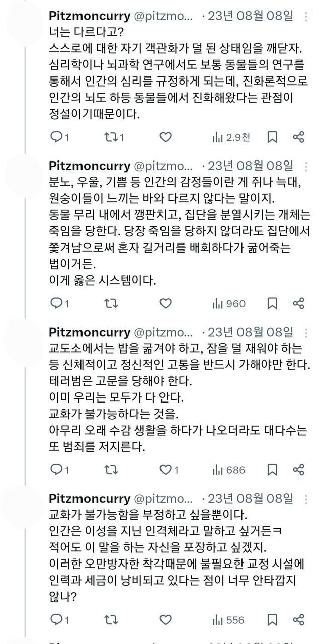The image size is (322, 644).
Task: Like the tweet starting '너는 다르다고?'
Action: pyautogui.click(x=165, y=137)
